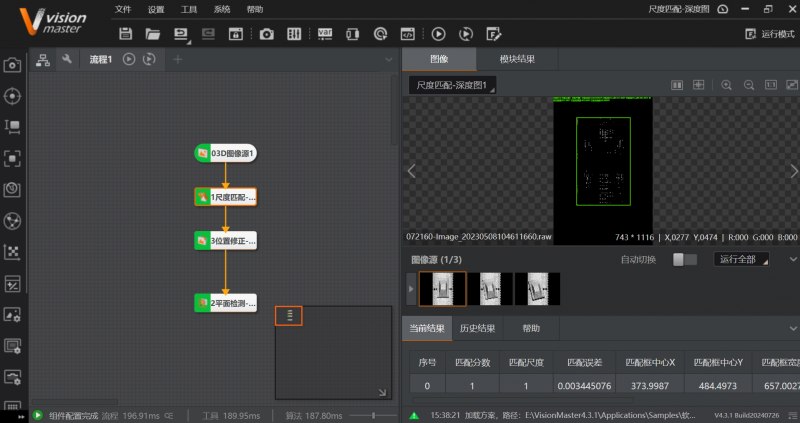Viewport: 800px width, 423px height.
Task: Click the camera management icon in top toolbar
Action: pyautogui.click(x=266, y=34)
